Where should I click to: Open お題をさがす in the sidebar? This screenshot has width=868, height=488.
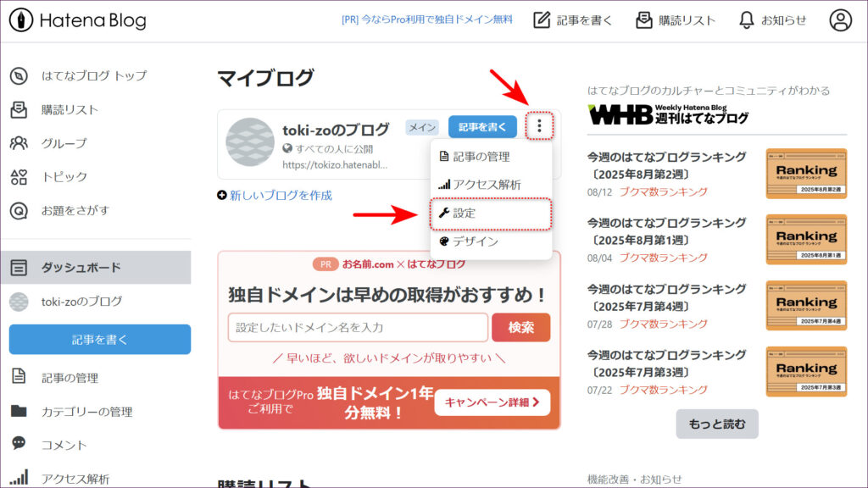[75, 210]
